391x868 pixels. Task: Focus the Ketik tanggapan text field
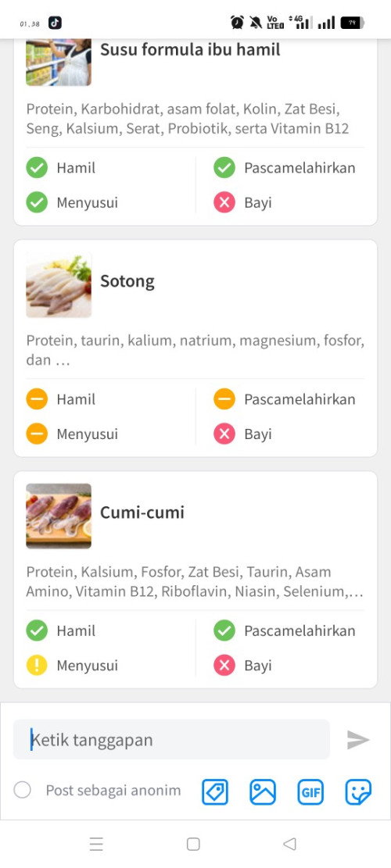click(x=171, y=739)
